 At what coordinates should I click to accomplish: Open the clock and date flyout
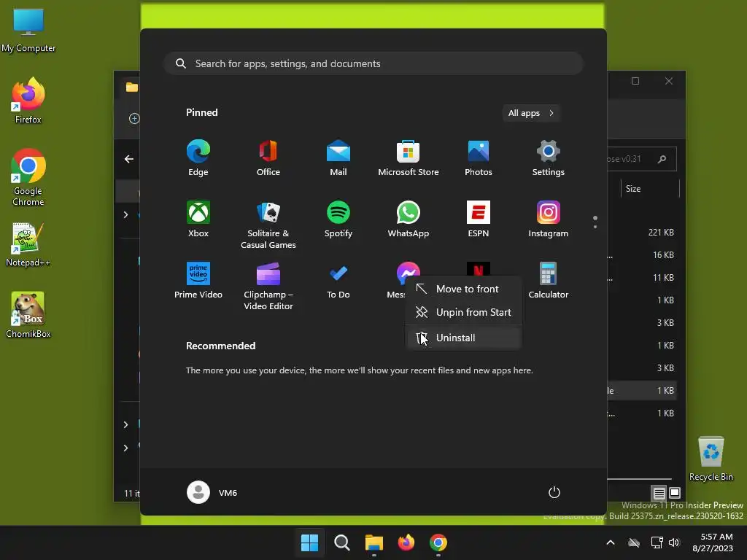[713, 542]
